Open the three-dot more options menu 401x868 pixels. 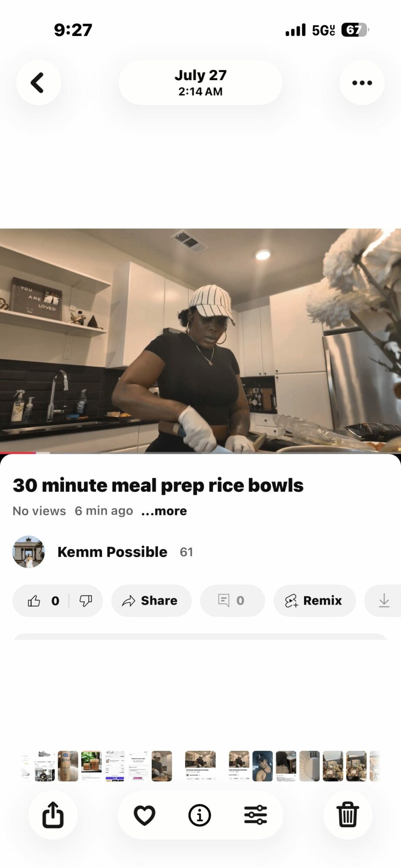tap(362, 82)
